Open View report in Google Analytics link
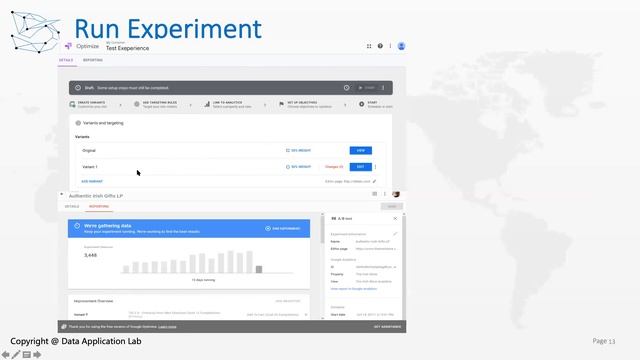Image resolution: width=640 pixels, height=360 pixels. (x=354, y=289)
